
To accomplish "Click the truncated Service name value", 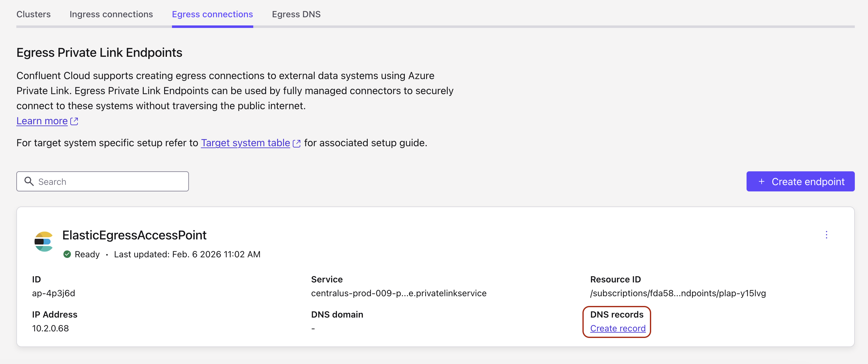I will 399,293.
